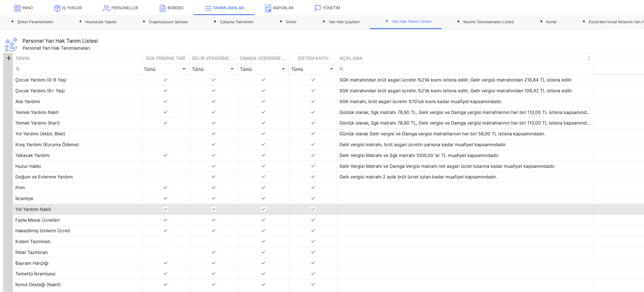The width and height of the screenshot is (644, 292).
Task: Click the BORDRO document icon
Action: (162, 8)
